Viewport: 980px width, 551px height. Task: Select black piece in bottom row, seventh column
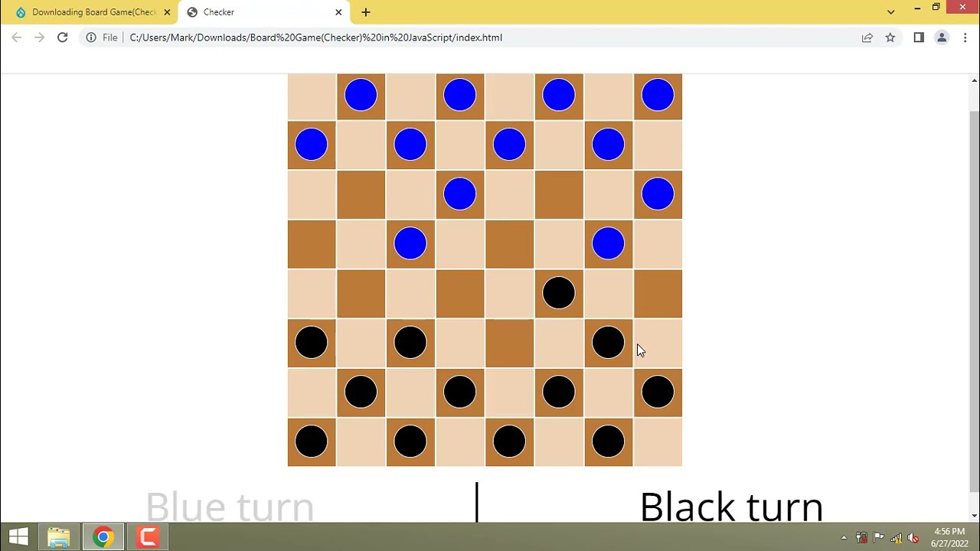(x=609, y=442)
